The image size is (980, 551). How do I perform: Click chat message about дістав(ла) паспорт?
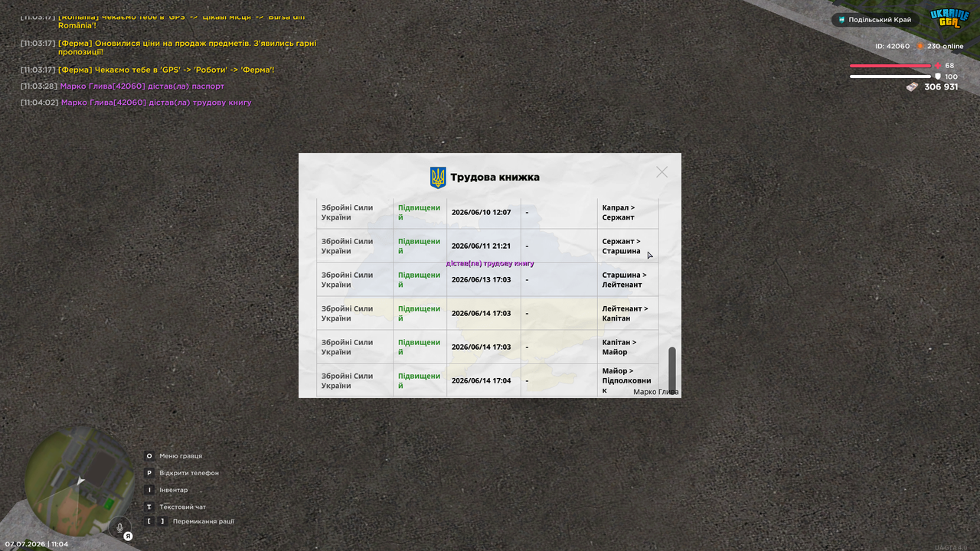122,86
